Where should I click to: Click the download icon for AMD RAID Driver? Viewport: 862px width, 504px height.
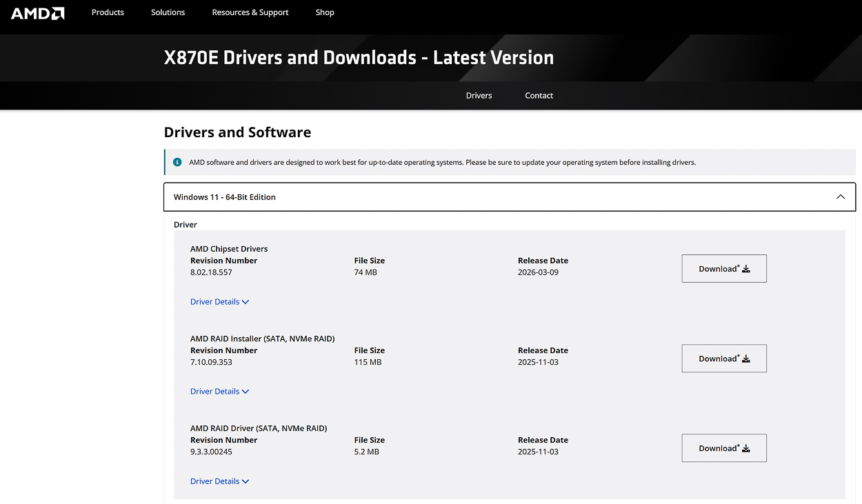746,448
